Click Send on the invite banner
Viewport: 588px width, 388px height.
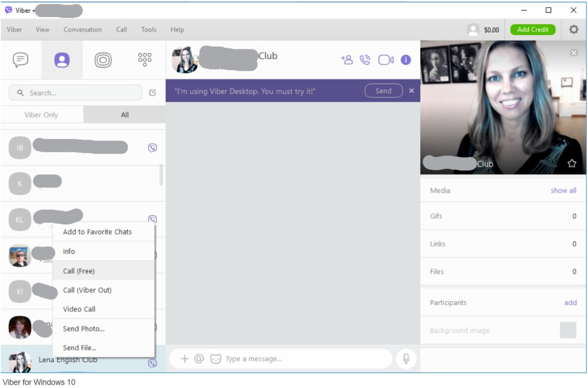[x=384, y=91]
